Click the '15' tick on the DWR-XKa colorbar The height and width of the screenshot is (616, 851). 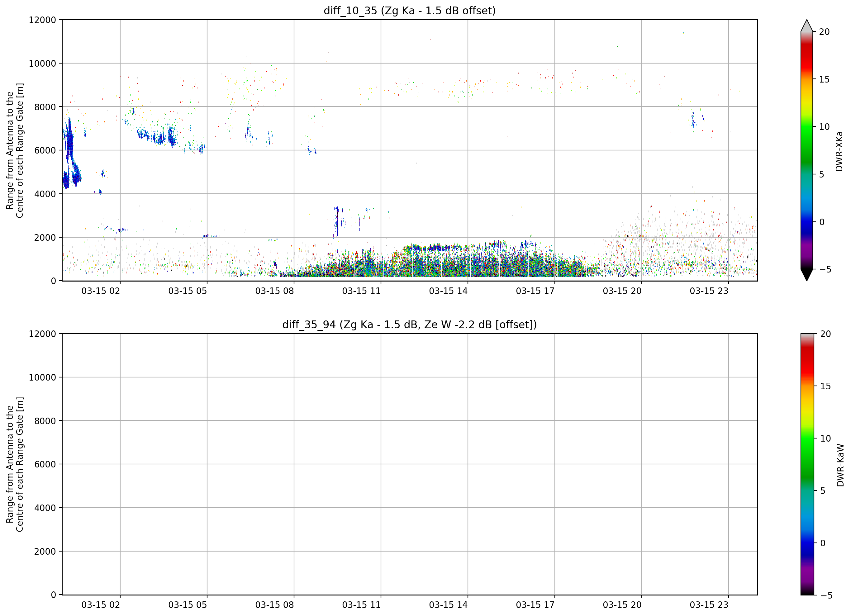coord(824,79)
